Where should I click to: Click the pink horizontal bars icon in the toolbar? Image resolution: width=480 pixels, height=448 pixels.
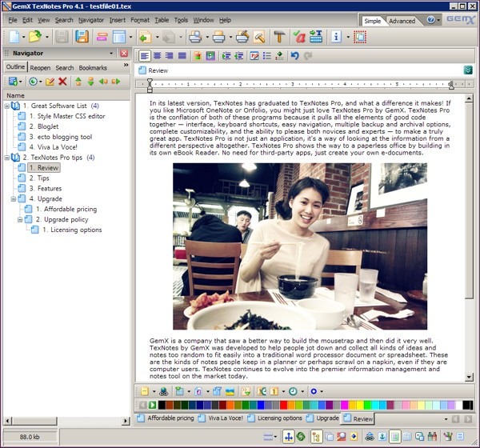pos(102,37)
